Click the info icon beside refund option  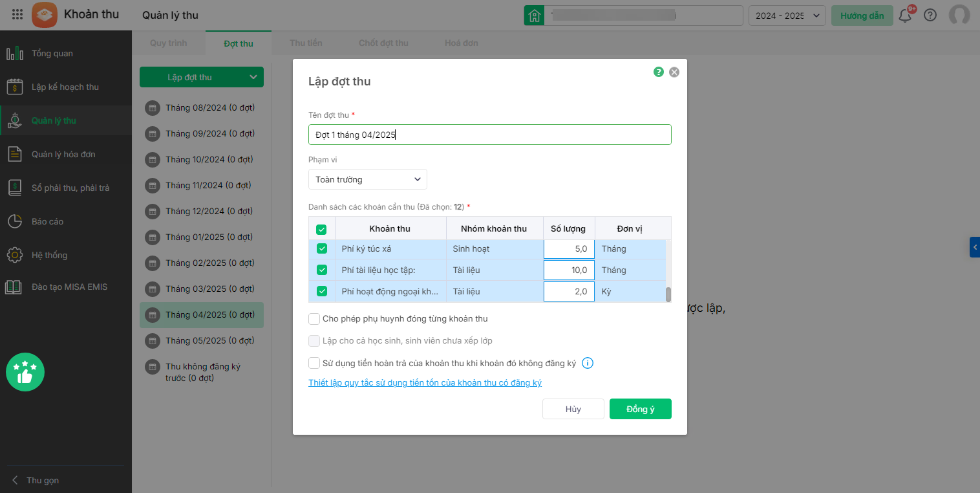[588, 363]
